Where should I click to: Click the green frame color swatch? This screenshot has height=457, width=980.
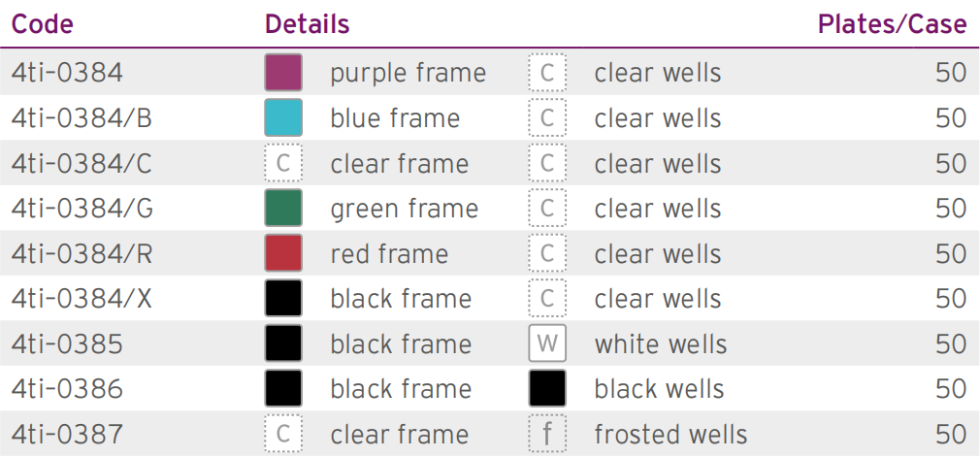click(x=283, y=209)
